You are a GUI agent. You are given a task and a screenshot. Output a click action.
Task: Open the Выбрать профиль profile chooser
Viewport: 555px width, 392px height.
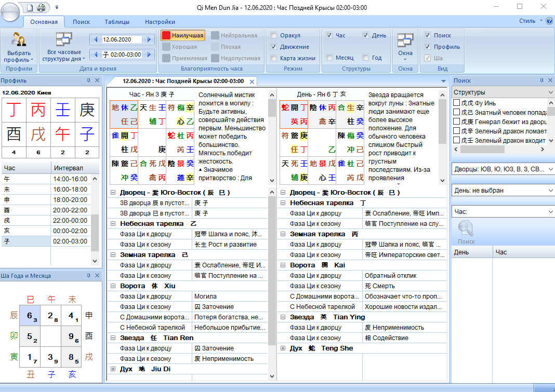point(19,47)
